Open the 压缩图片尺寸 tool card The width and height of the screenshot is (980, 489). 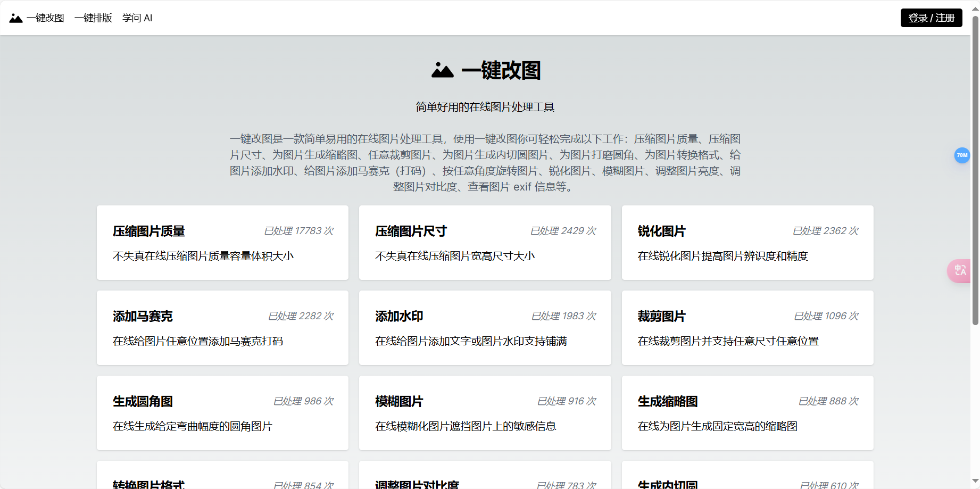click(x=485, y=243)
